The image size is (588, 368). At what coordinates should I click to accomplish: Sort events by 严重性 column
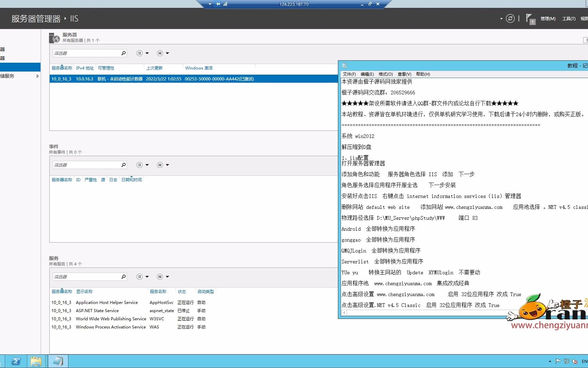[91, 180]
